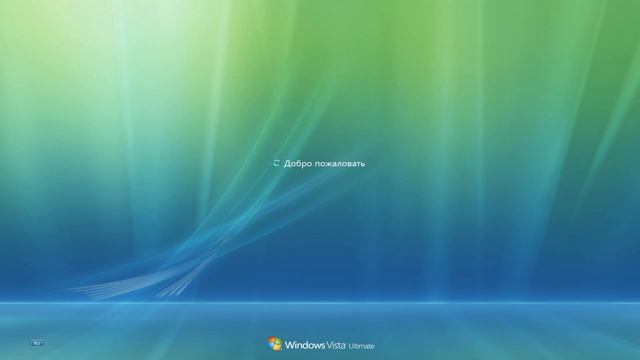
Task: Click the "Ultimate" edition label
Action: (x=361, y=346)
